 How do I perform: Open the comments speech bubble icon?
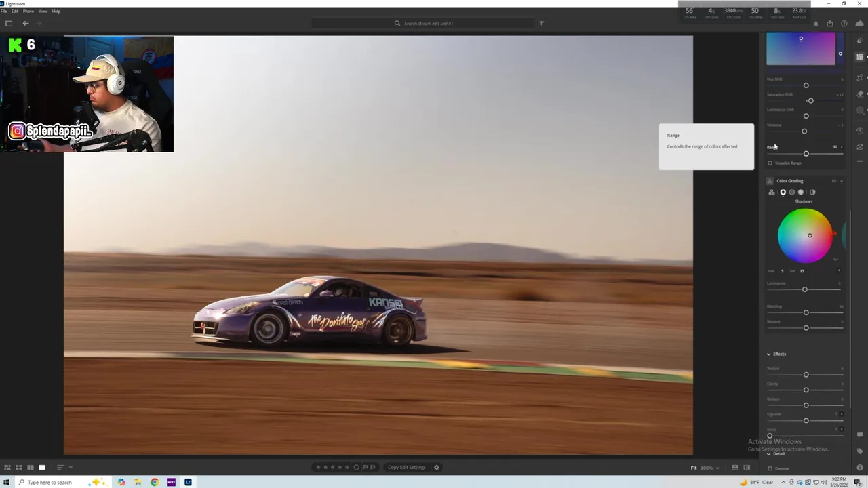pyautogui.click(x=860, y=434)
